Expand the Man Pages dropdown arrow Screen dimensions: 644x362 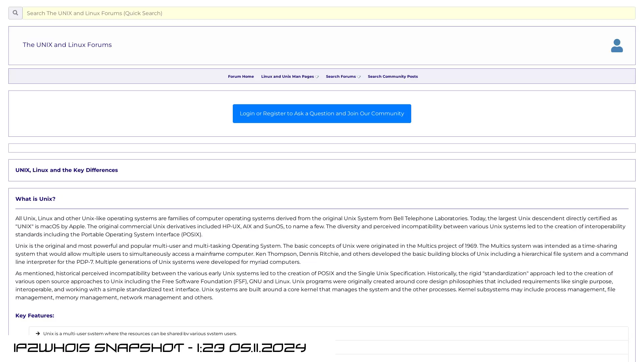pos(317,77)
